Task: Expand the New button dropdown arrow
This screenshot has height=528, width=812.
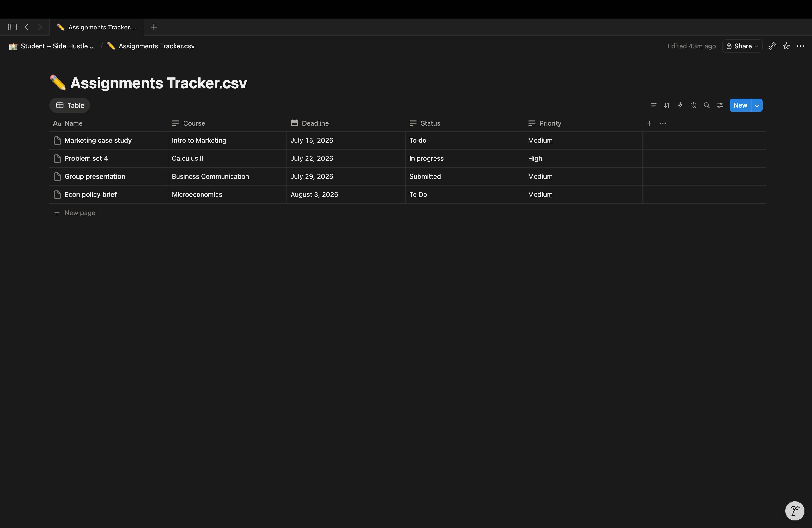Action: 757,105
